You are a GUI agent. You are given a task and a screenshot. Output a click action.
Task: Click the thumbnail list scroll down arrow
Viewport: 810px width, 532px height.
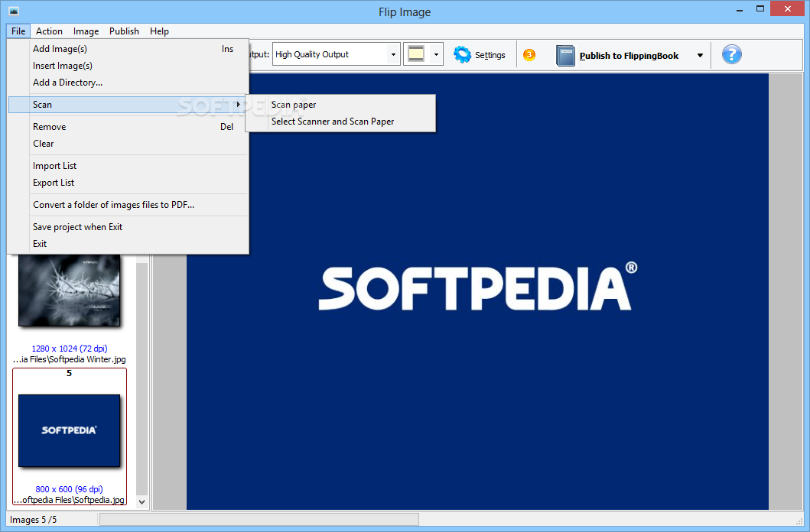[x=142, y=501]
